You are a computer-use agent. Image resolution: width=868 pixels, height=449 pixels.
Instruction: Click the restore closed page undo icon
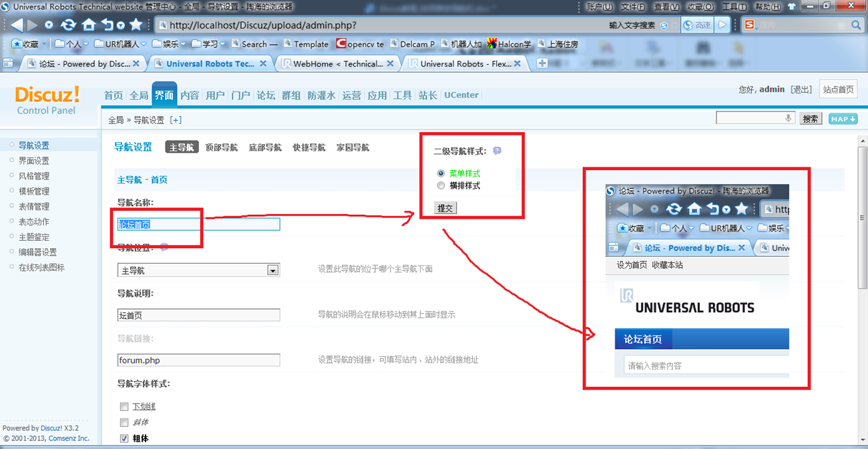(107, 25)
